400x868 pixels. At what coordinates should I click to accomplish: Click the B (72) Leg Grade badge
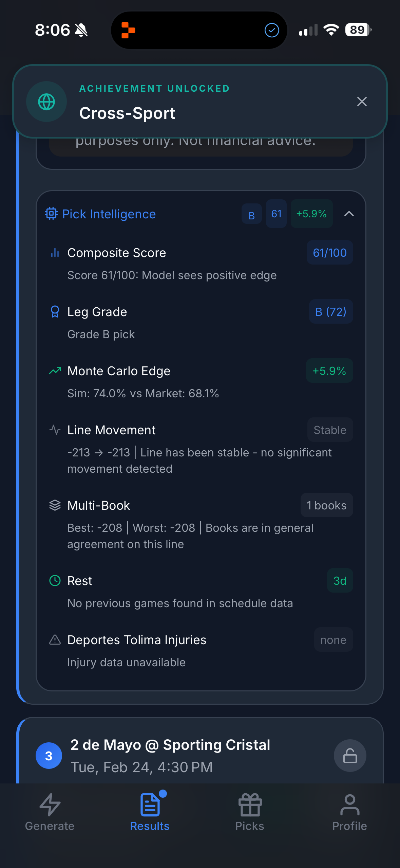(331, 311)
